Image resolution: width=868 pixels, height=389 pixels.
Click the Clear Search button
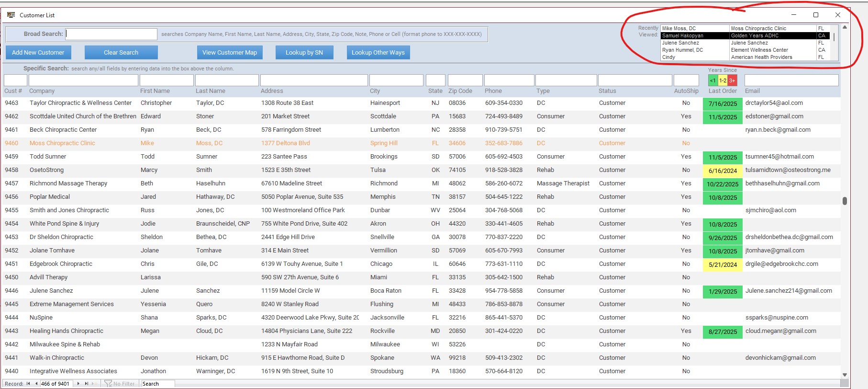tap(121, 53)
